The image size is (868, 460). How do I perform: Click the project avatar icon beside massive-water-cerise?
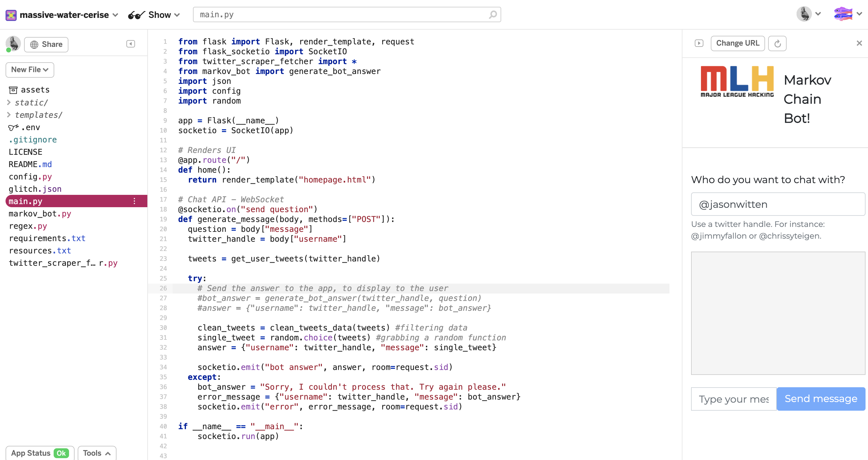(x=11, y=15)
